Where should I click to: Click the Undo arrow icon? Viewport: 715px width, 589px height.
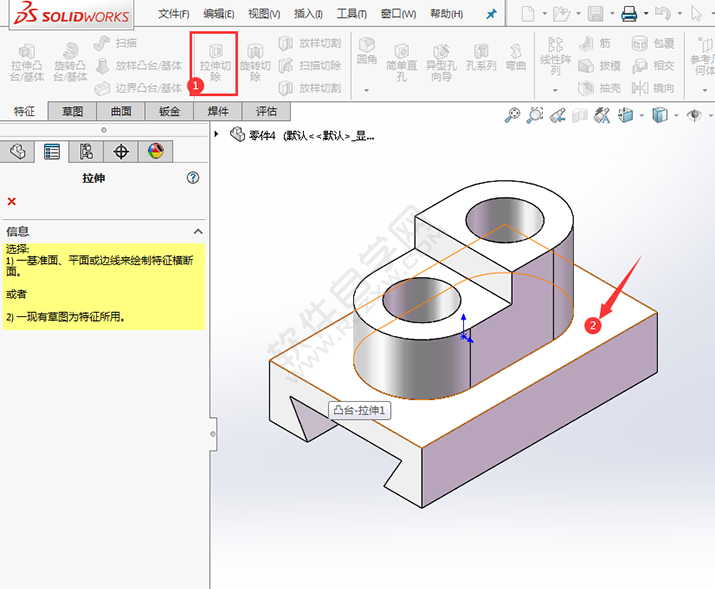(x=663, y=14)
